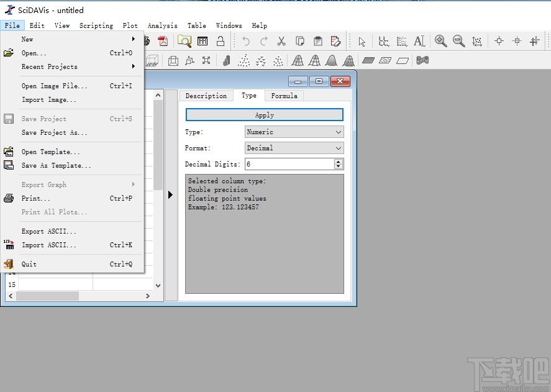Click the lock icon in toolbar
This screenshot has height=392, width=551.
pyautogui.click(x=220, y=42)
